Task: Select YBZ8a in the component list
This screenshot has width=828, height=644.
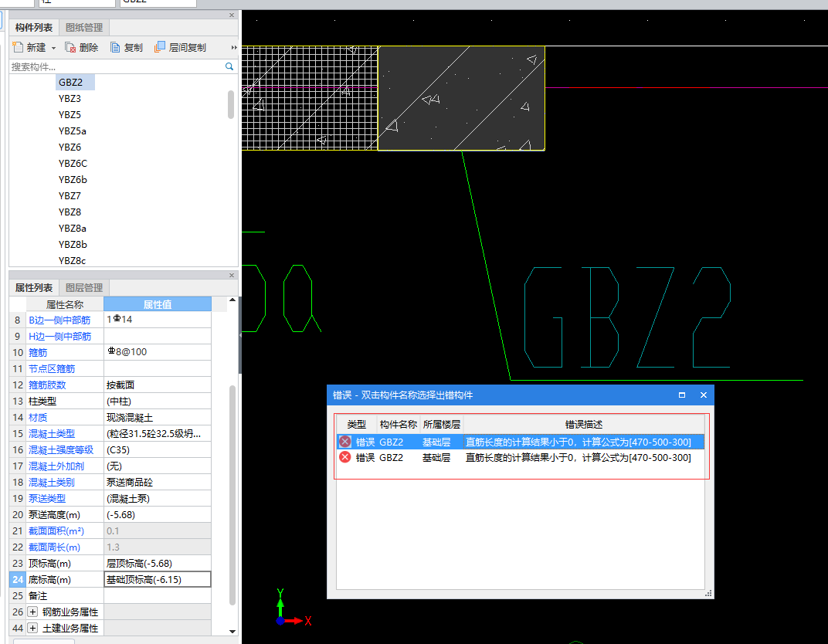Action: (x=73, y=229)
